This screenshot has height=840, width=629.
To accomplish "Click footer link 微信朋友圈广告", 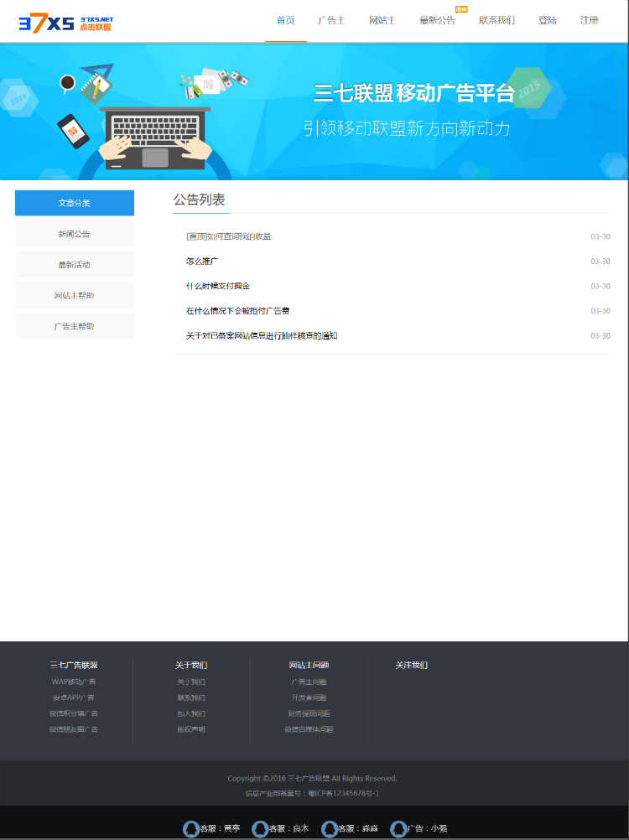I will pyautogui.click(x=74, y=729).
